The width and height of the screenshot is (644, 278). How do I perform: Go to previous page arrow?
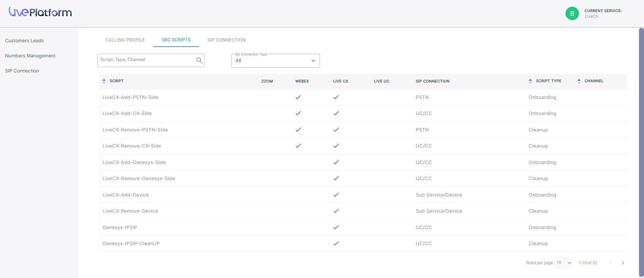610,263
